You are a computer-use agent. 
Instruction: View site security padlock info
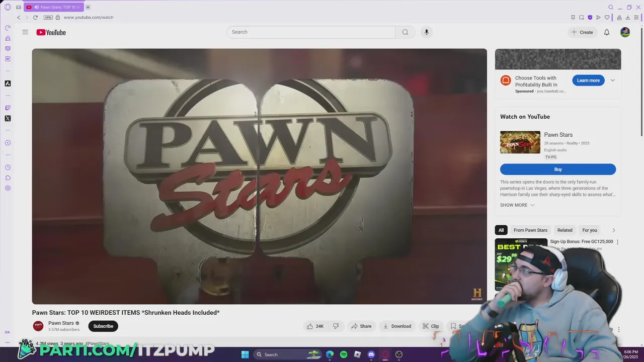click(x=58, y=17)
